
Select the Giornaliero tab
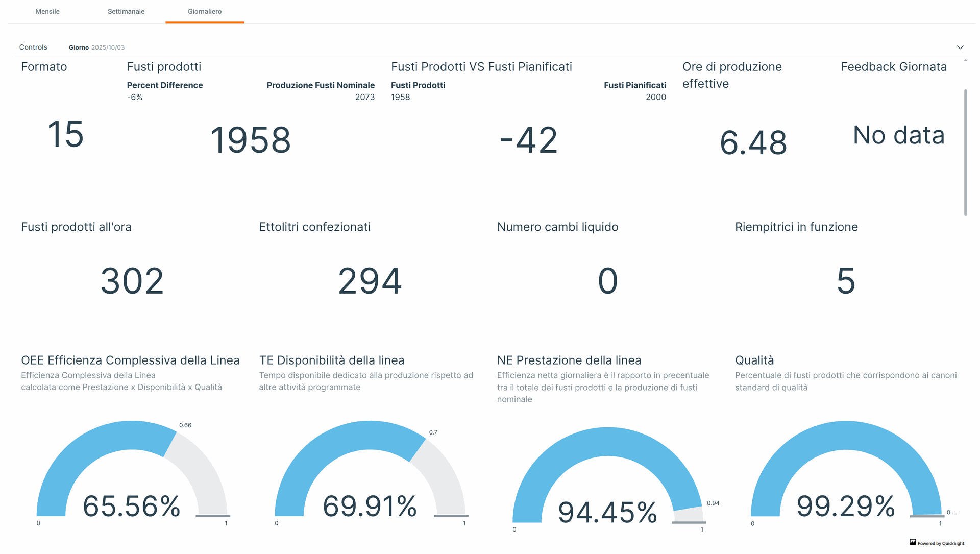[x=205, y=11]
